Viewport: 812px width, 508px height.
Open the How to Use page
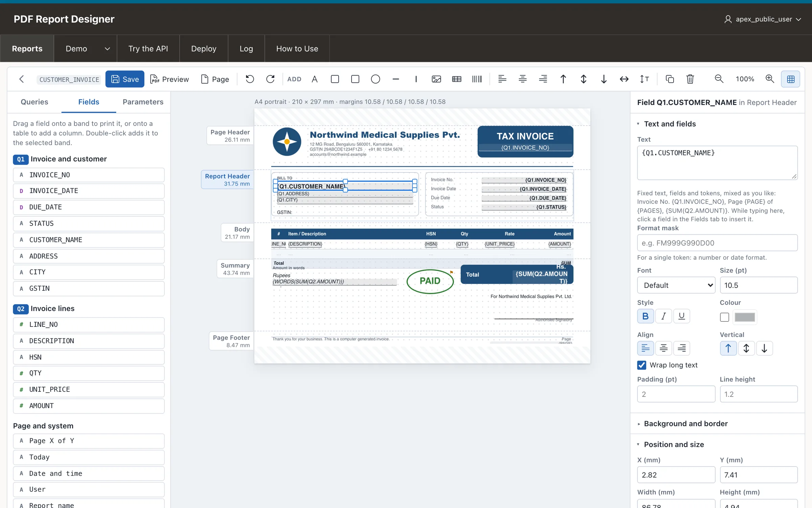[x=297, y=48]
